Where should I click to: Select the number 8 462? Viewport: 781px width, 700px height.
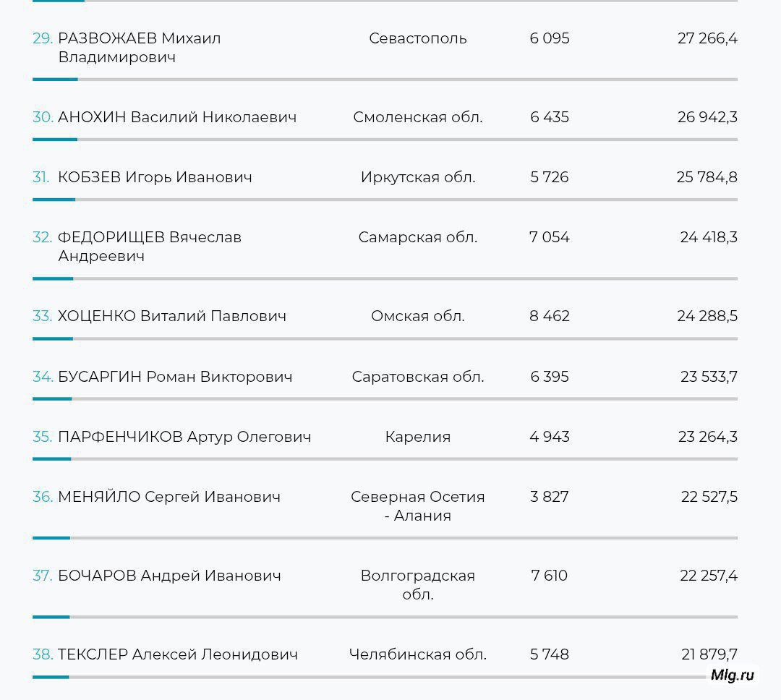tap(550, 316)
